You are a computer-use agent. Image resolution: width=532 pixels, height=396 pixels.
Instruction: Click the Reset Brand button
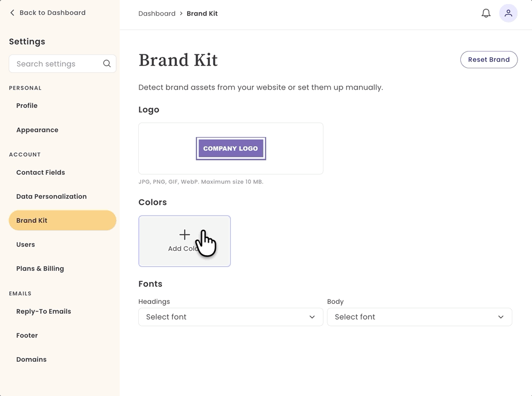coord(489,60)
